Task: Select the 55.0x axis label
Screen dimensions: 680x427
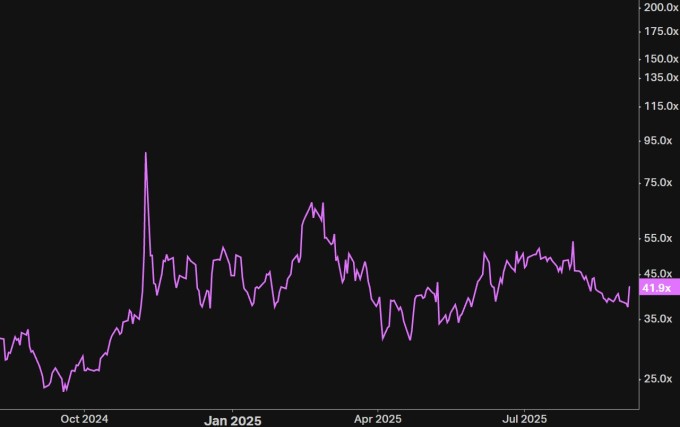Action: click(658, 238)
